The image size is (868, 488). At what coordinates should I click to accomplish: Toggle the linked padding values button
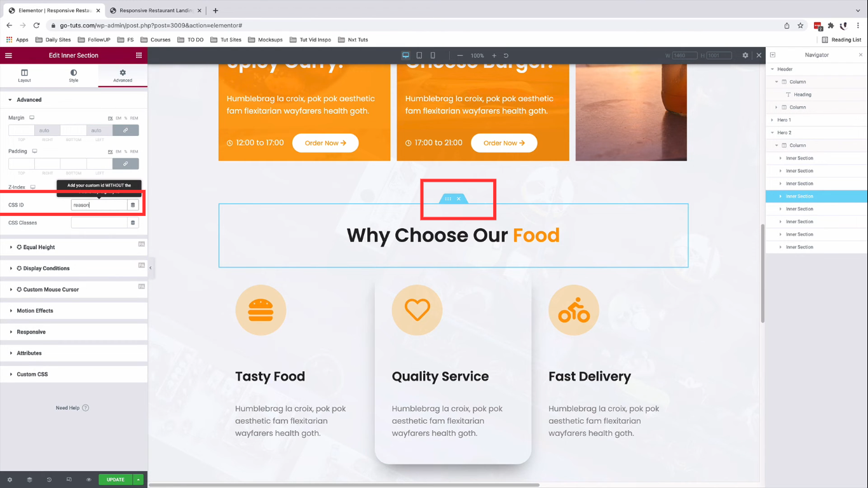[x=126, y=163]
